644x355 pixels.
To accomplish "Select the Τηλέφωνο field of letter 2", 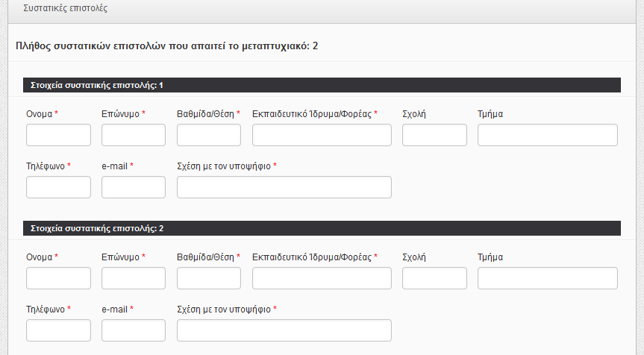I will pyautogui.click(x=58, y=330).
